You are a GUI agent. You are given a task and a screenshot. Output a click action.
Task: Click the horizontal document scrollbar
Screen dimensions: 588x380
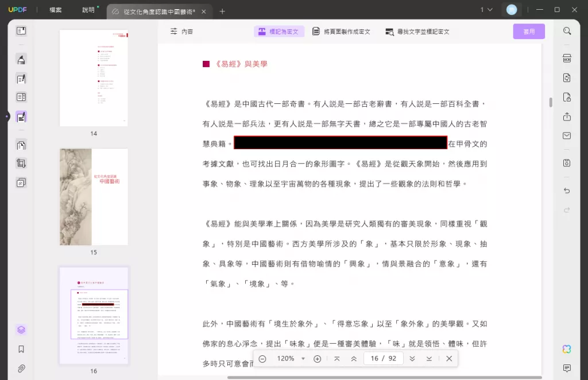(384, 377)
